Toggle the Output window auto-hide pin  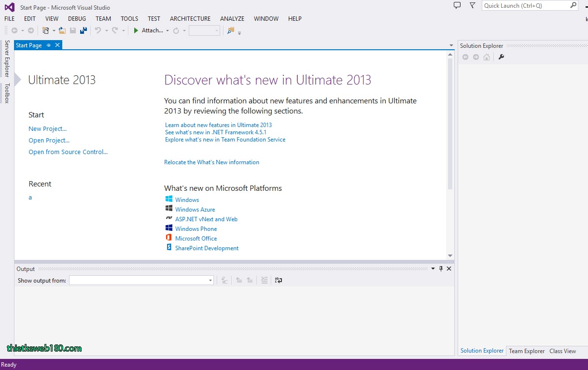point(441,269)
